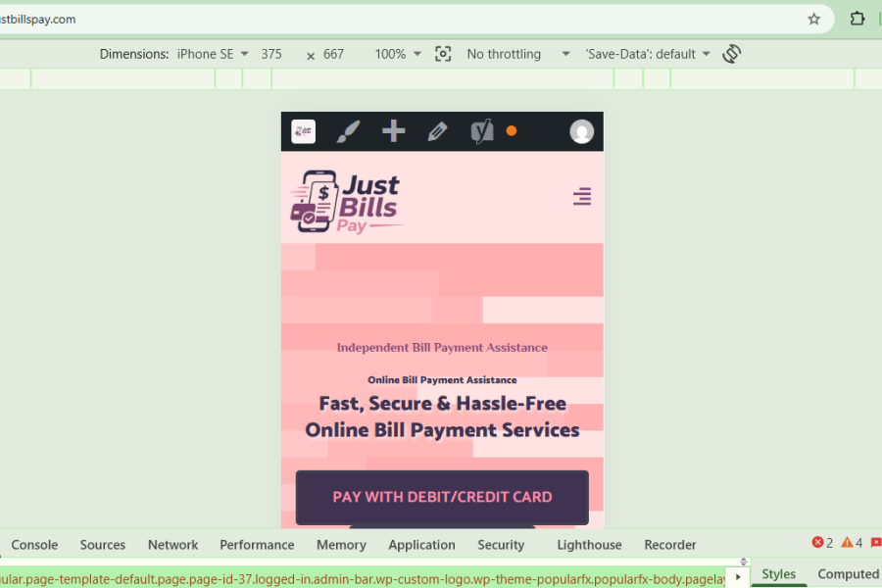Screen dimensions: 882x588
Task: Open the user avatar profile menu
Action: click(x=581, y=131)
